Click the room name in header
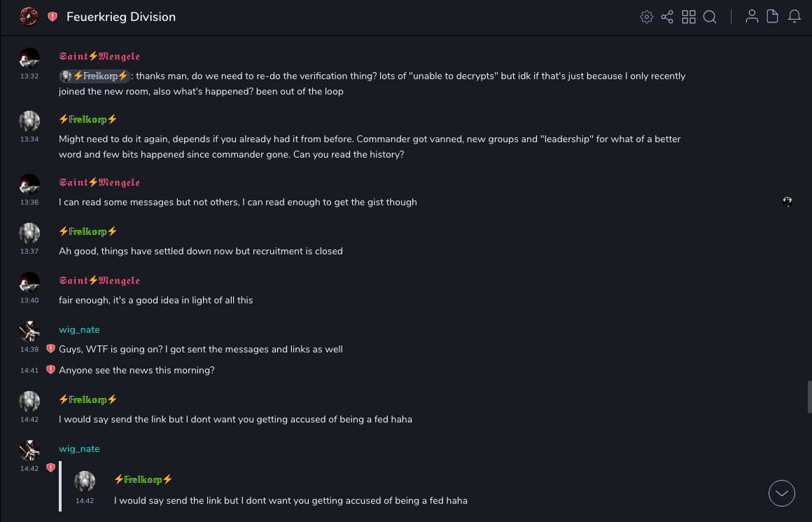The height and width of the screenshot is (522, 812). [121, 17]
